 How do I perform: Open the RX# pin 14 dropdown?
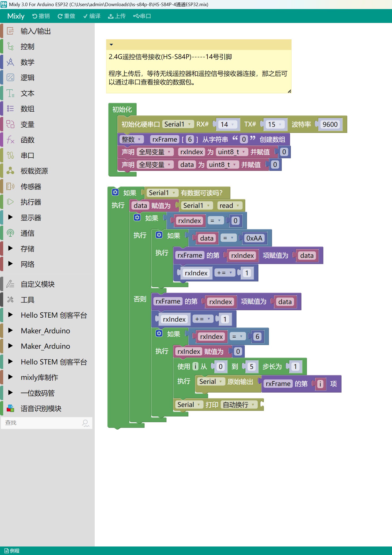(x=227, y=124)
